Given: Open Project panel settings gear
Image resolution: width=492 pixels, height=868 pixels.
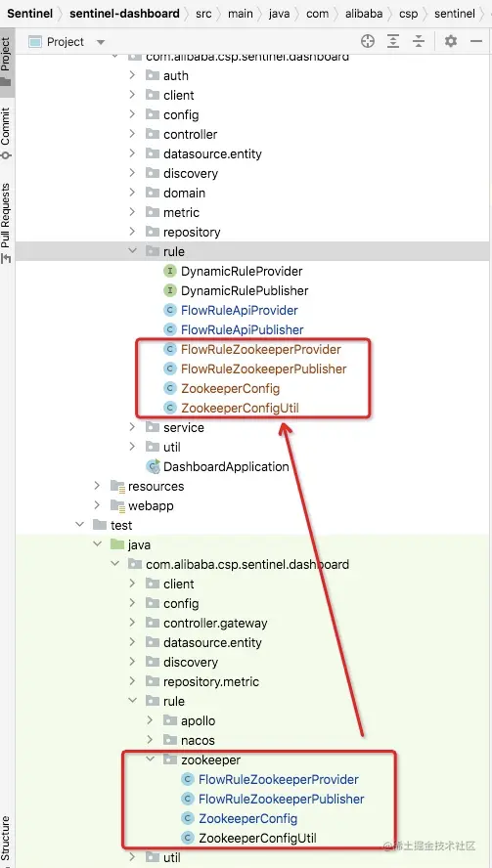Looking at the screenshot, I should [451, 41].
